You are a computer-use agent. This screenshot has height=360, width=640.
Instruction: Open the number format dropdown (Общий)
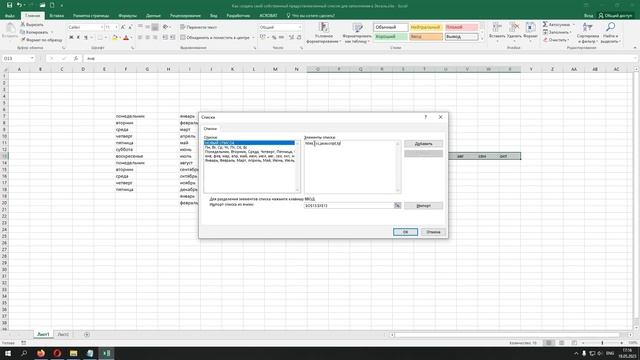[x=300, y=27]
